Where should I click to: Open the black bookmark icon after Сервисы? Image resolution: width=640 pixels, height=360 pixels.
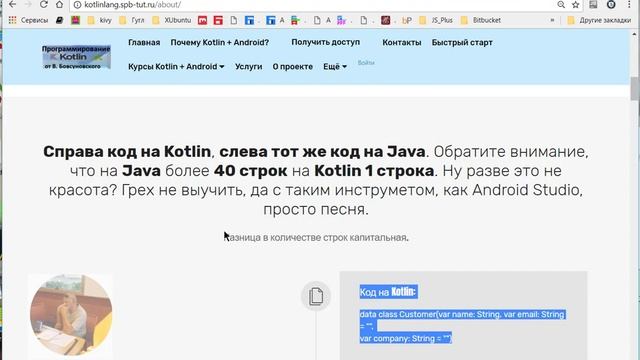60,20
